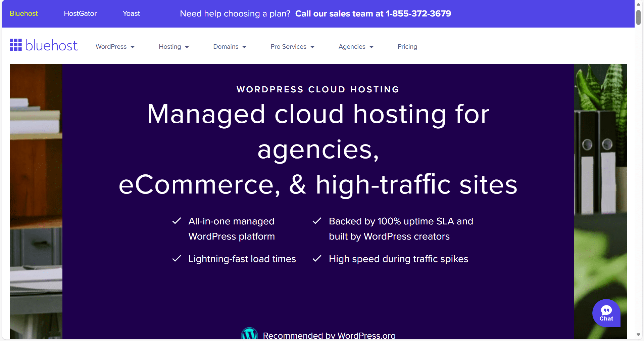This screenshot has height=341, width=644.
Task: Click the scrollbar up arrow
Action: [638, 4]
